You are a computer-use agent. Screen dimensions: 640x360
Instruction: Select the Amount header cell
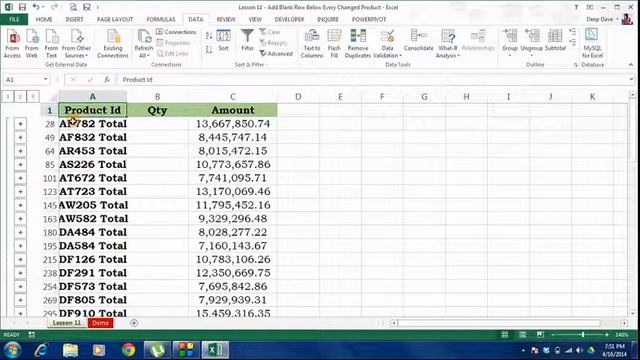(233, 110)
